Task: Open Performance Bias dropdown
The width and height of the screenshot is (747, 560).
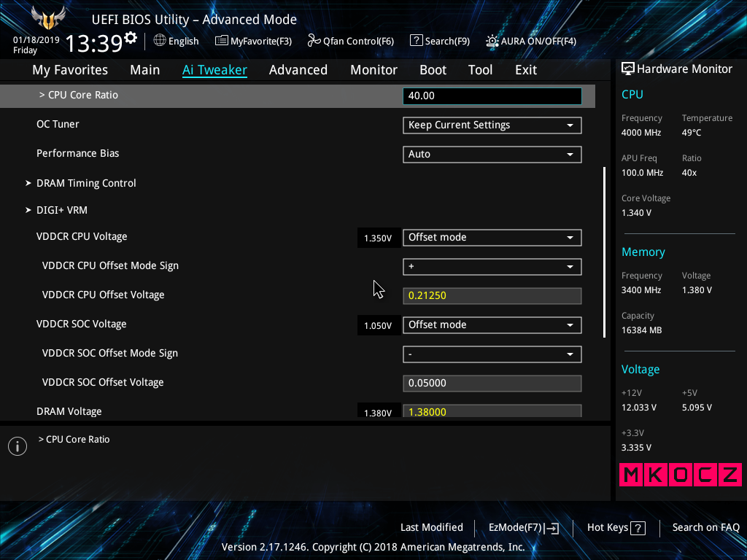Action: tap(492, 155)
